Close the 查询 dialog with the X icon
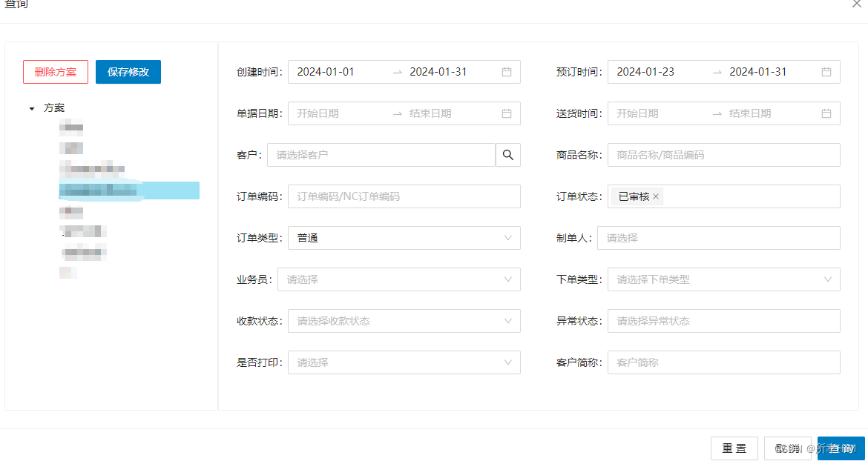This screenshot has width=868, height=461. coord(857,6)
